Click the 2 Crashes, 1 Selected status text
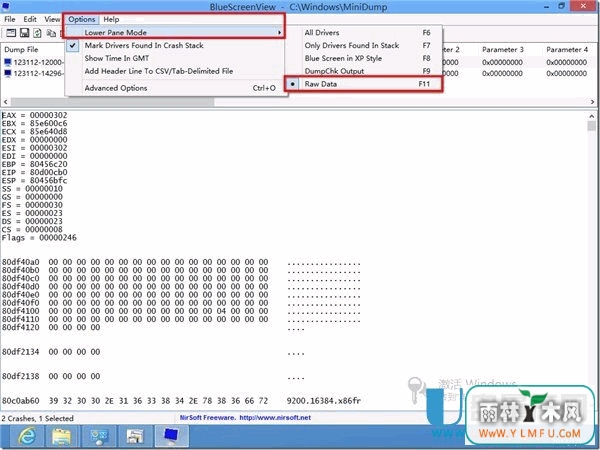 pyautogui.click(x=37, y=418)
